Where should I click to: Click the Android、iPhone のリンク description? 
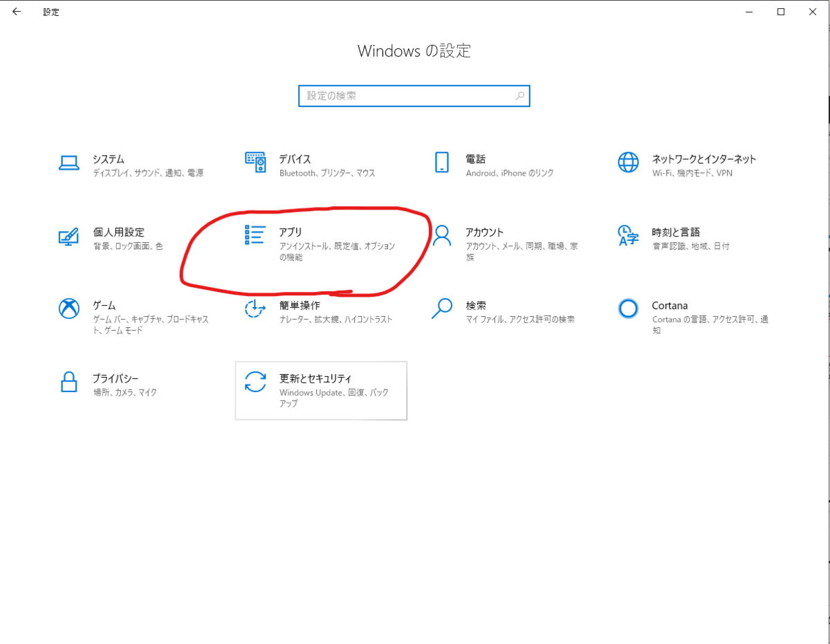point(510,173)
